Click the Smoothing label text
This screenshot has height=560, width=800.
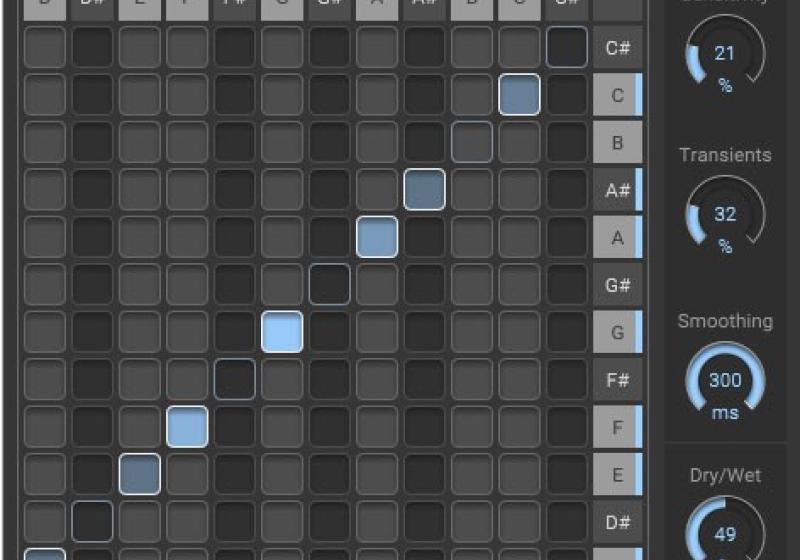click(x=725, y=321)
